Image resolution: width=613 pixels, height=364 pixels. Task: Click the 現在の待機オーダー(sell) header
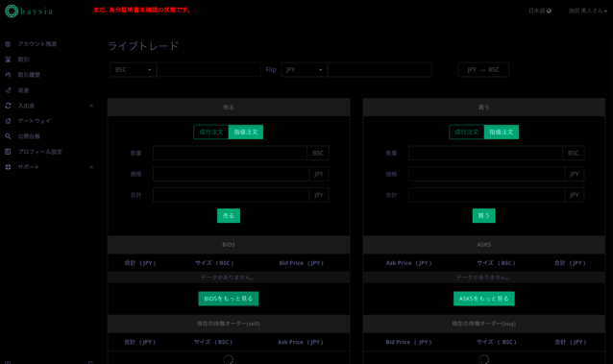(x=229, y=324)
